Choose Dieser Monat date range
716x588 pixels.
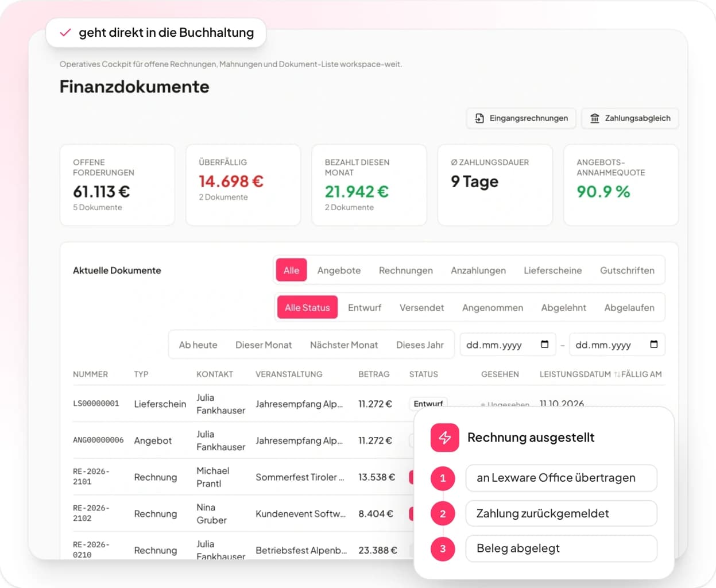click(x=264, y=345)
